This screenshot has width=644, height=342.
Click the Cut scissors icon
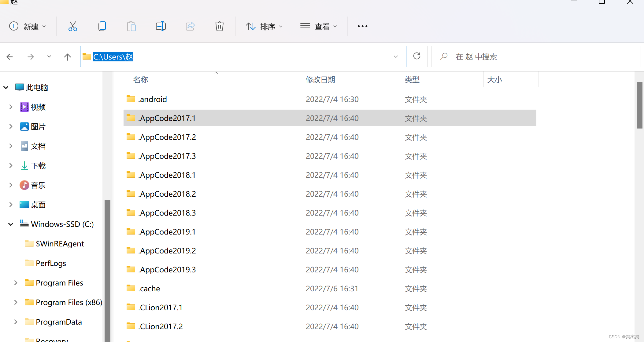[x=72, y=26]
